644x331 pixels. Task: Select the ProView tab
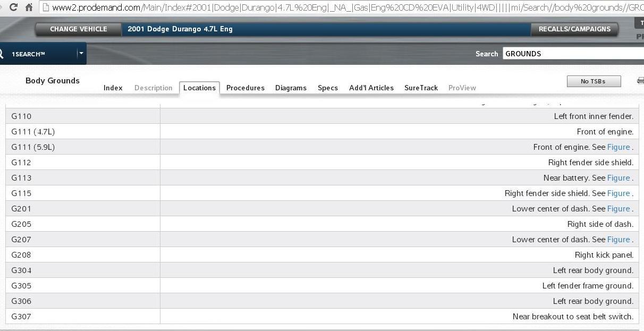462,88
